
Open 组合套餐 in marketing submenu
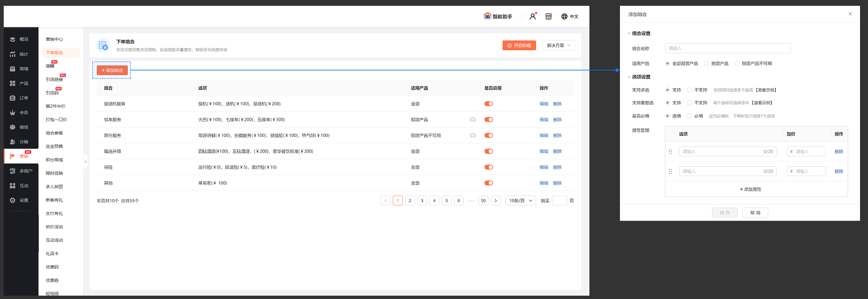click(x=54, y=133)
